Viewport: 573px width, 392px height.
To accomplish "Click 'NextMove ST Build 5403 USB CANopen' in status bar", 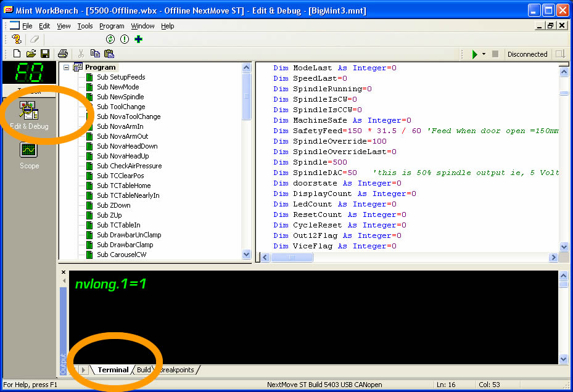I will pos(324,385).
